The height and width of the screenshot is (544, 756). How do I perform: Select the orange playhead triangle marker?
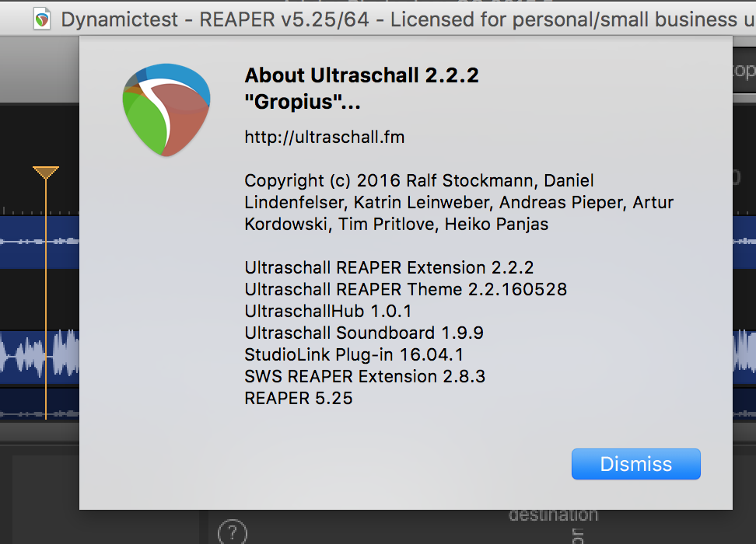tap(46, 173)
